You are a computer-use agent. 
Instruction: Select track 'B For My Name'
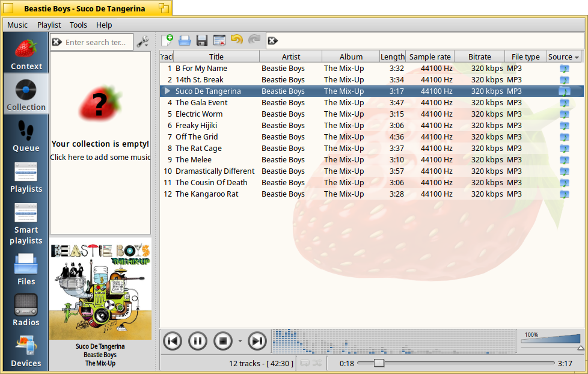pyautogui.click(x=371, y=69)
